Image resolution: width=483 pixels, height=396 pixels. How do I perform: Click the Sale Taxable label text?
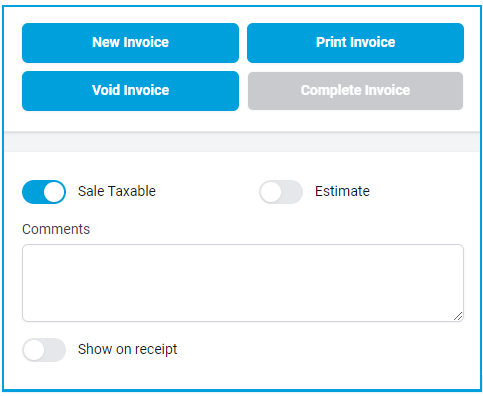[x=117, y=191]
